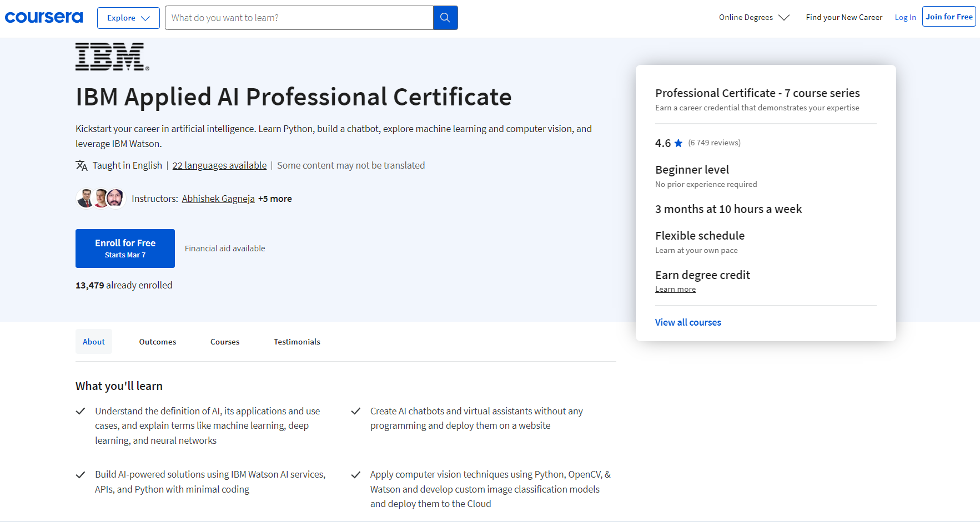Screen dimensions: 980x522
Task: Click the Join for Free button
Action: [949, 17]
